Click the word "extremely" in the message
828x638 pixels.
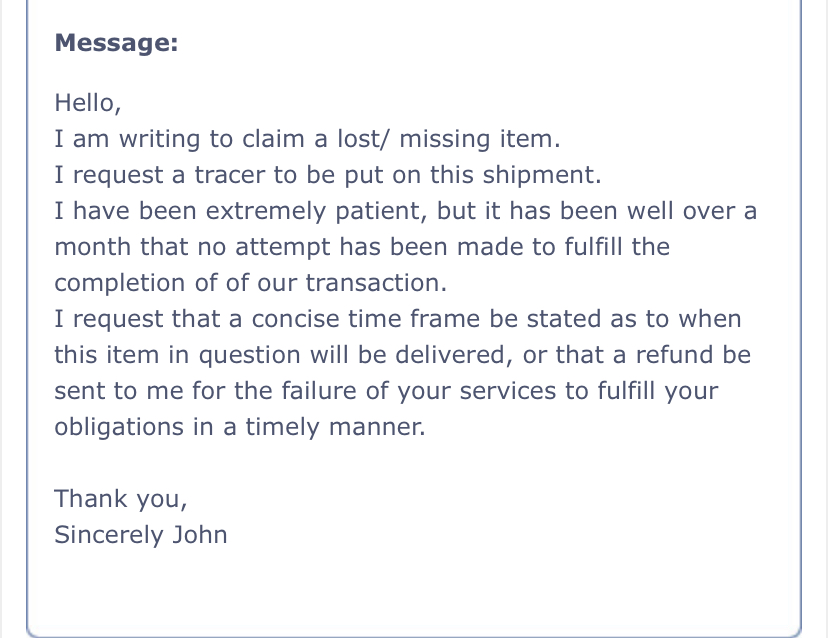pyautogui.click(x=266, y=211)
